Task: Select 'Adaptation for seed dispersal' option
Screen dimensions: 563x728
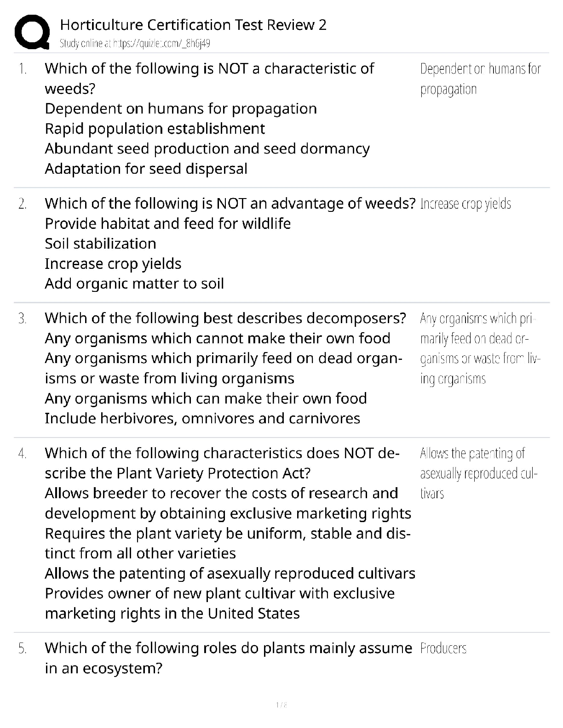Action: coord(146,169)
